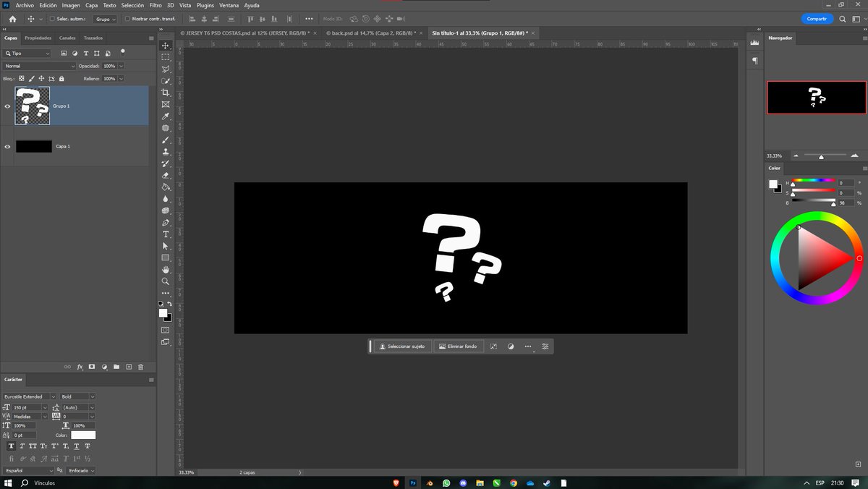Select the Eyedropper tool

pyautogui.click(x=166, y=116)
